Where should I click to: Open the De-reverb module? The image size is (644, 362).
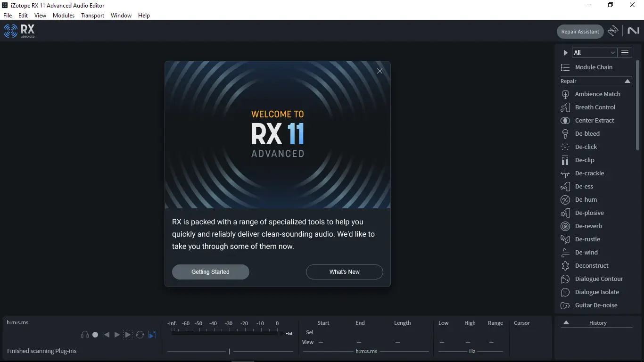pyautogui.click(x=596, y=226)
